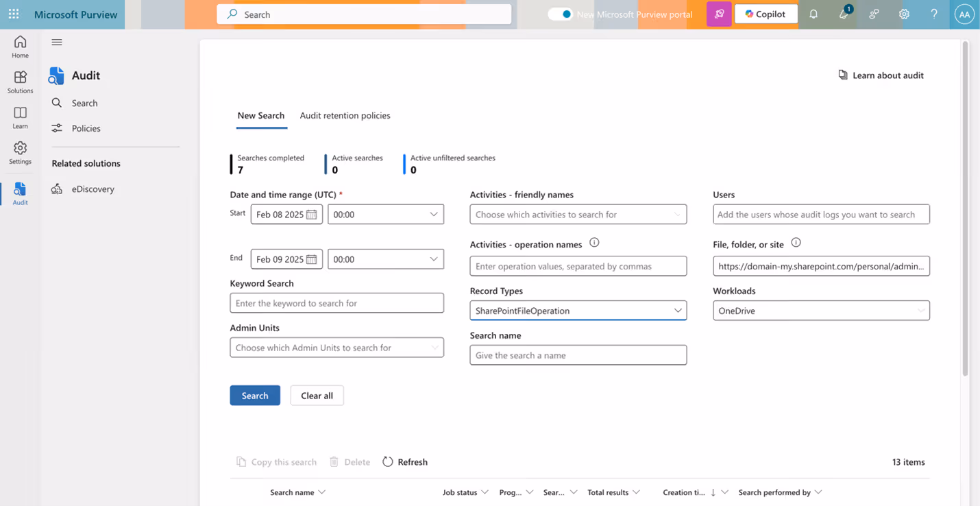Click the Keyword Search input field
This screenshot has width=980, height=506.
[336, 302]
